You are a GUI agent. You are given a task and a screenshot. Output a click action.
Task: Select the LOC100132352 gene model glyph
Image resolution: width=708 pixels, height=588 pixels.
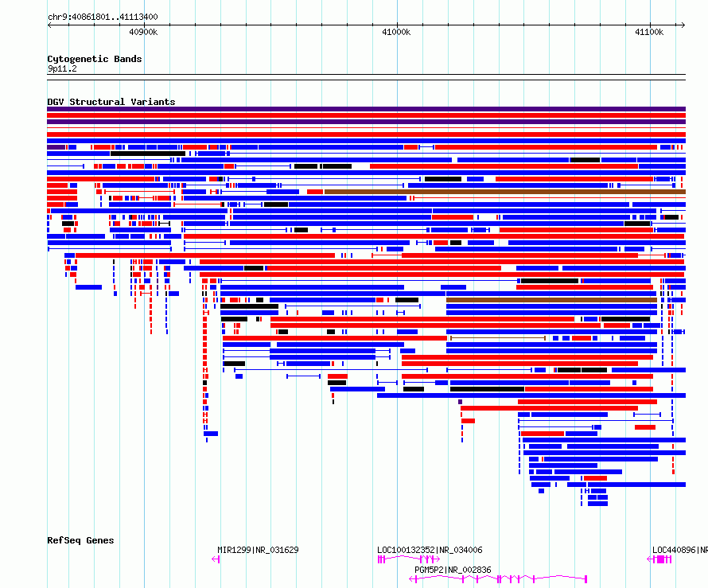(x=409, y=559)
